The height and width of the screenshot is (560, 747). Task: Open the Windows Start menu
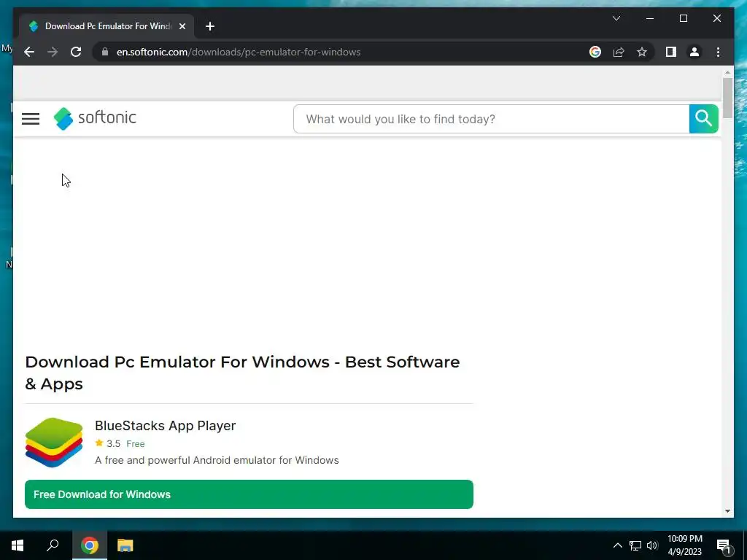pyautogui.click(x=18, y=545)
